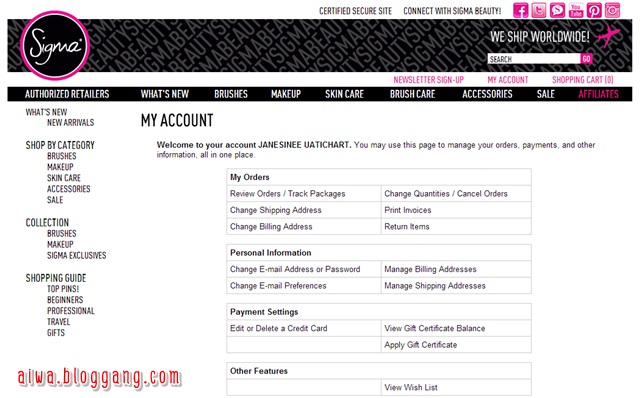Image resolution: width=640 pixels, height=398 pixels.
Task: Open ACCESSORIES in the sidebar
Action: coord(69,189)
